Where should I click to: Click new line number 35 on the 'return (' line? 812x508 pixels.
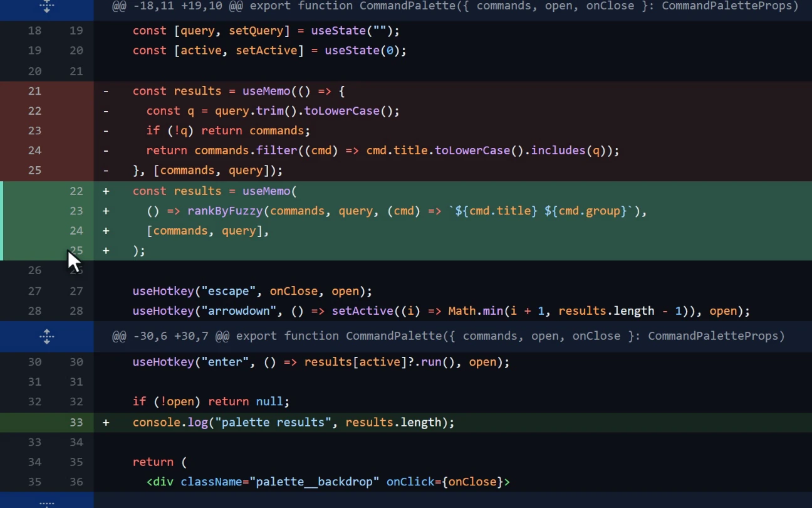[76, 462]
